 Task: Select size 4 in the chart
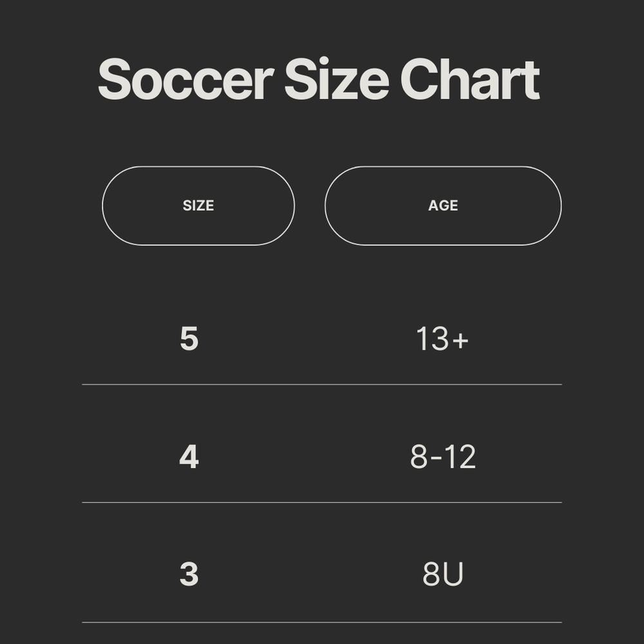(x=189, y=457)
